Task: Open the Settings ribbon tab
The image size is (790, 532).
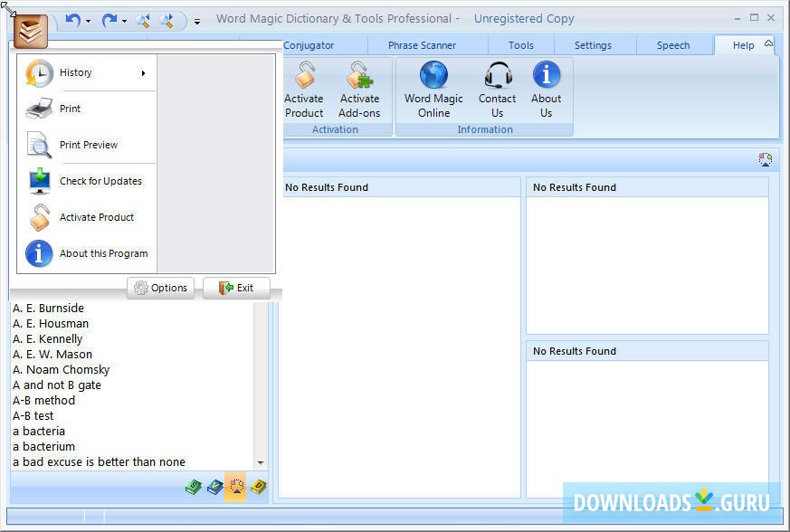Action: click(x=593, y=45)
